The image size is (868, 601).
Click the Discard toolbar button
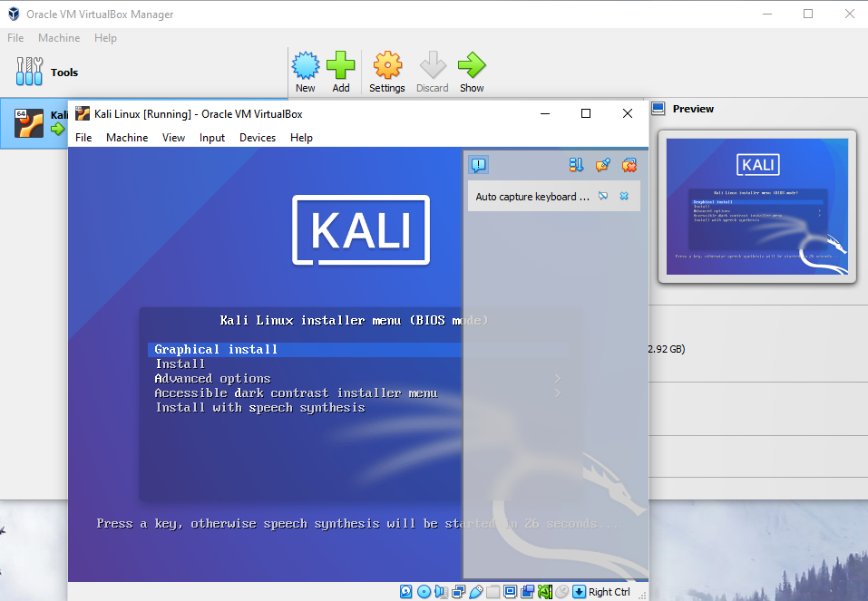433,72
